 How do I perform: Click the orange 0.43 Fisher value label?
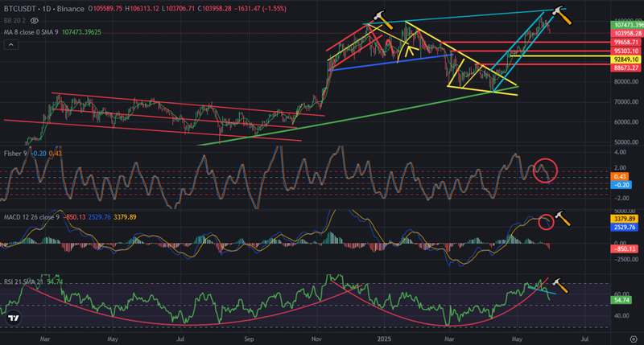(619, 177)
